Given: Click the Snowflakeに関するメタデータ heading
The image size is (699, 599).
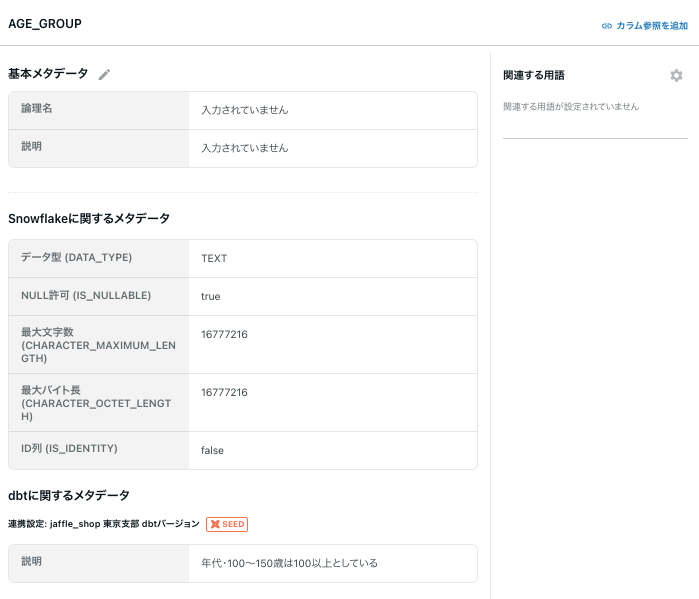Looking at the screenshot, I should [89, 218].
